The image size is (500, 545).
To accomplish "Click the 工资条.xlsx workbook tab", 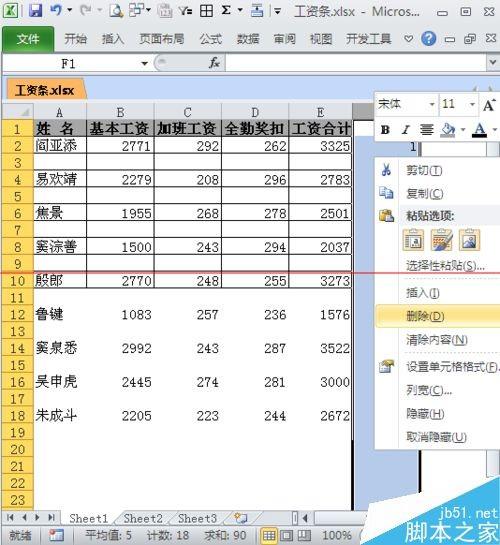I will [45, 90].
